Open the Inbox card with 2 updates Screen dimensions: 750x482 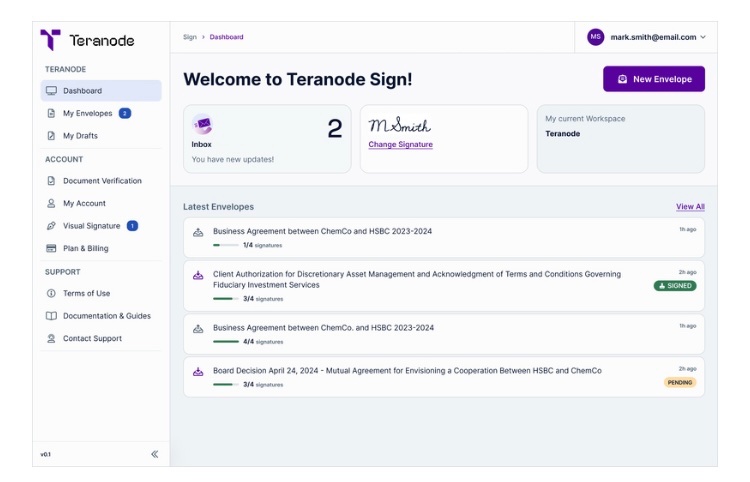pos(267,139)
